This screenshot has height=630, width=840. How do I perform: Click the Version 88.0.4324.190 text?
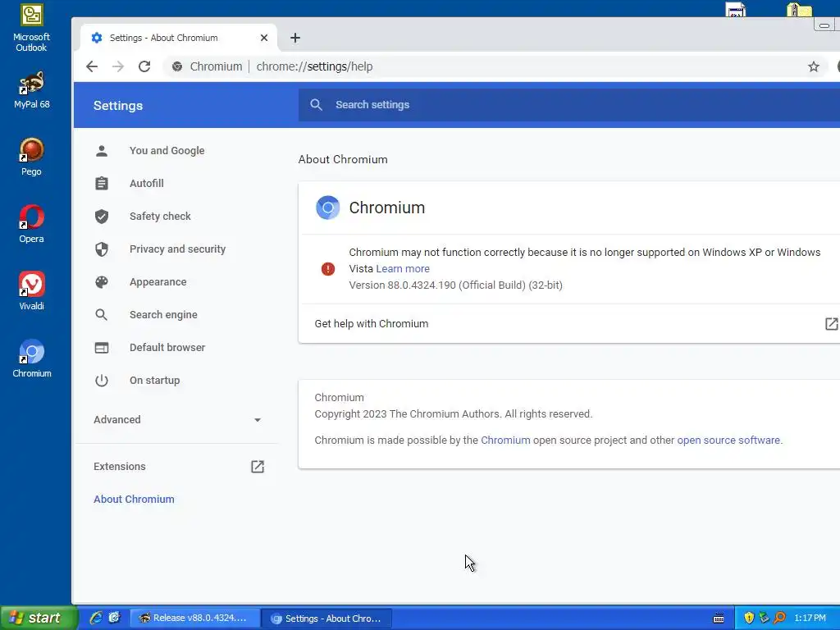click(x=456, y=285)
